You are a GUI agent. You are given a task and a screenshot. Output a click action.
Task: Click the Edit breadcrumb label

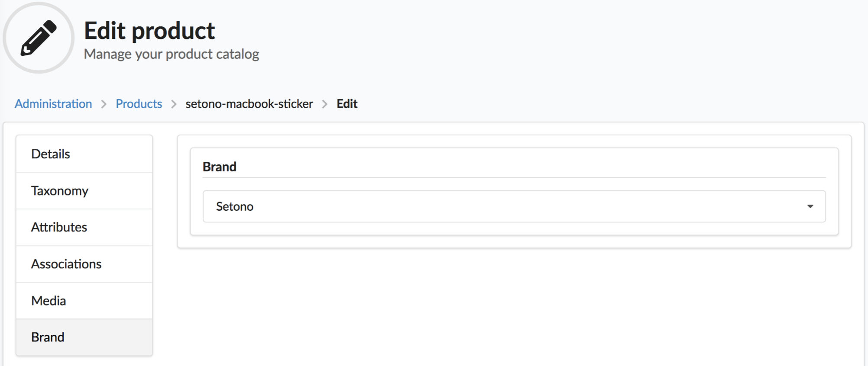347,104
